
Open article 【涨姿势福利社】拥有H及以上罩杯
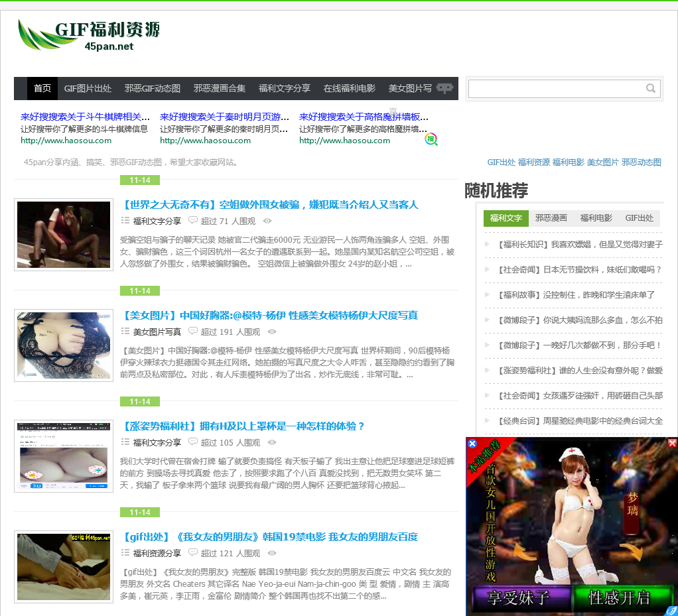click(x=242, y=426)
